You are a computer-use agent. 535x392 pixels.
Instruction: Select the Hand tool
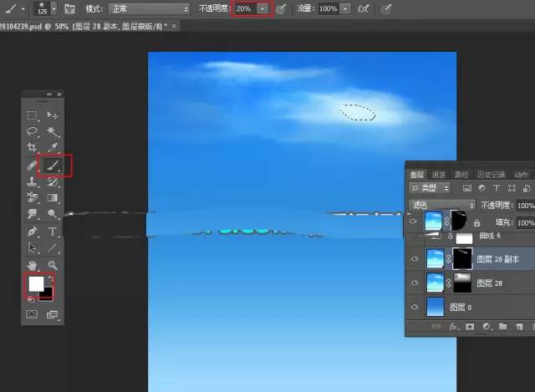[33, 264]
